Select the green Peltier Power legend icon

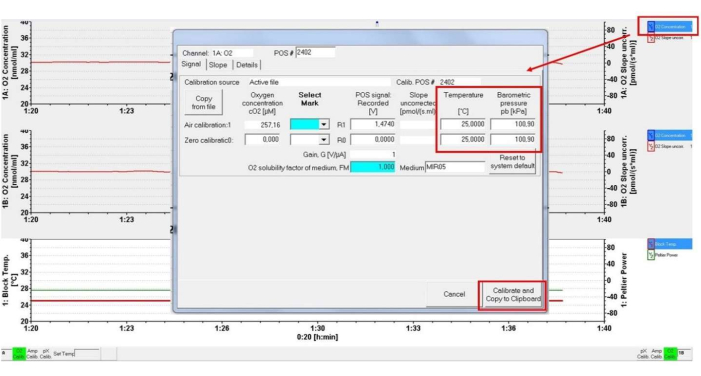(651, 255)
